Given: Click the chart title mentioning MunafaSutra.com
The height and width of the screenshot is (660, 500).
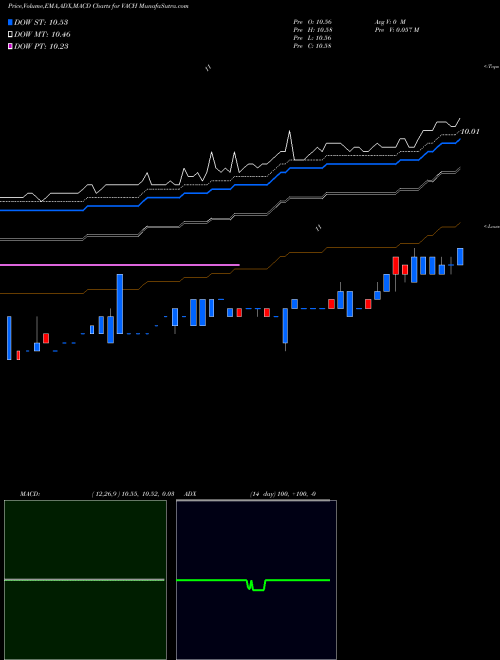Looking at the screenshot, I should click(x=98, y=6).
